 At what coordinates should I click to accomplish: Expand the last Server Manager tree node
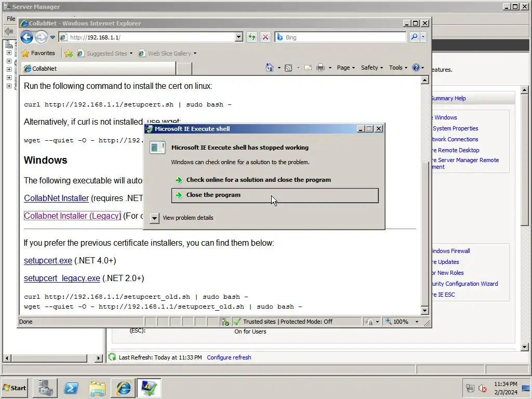tap(9, 86)
